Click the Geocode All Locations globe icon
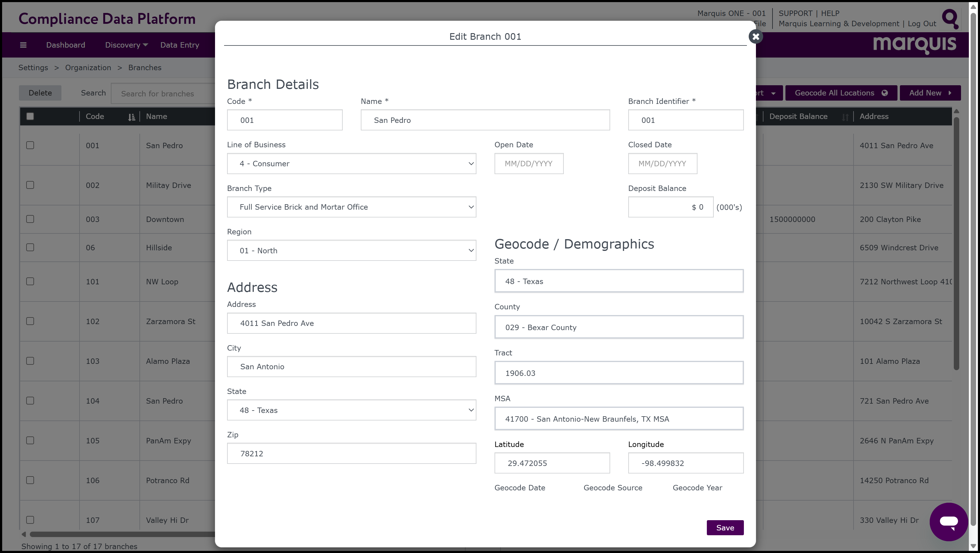 (x=885, y=93)
